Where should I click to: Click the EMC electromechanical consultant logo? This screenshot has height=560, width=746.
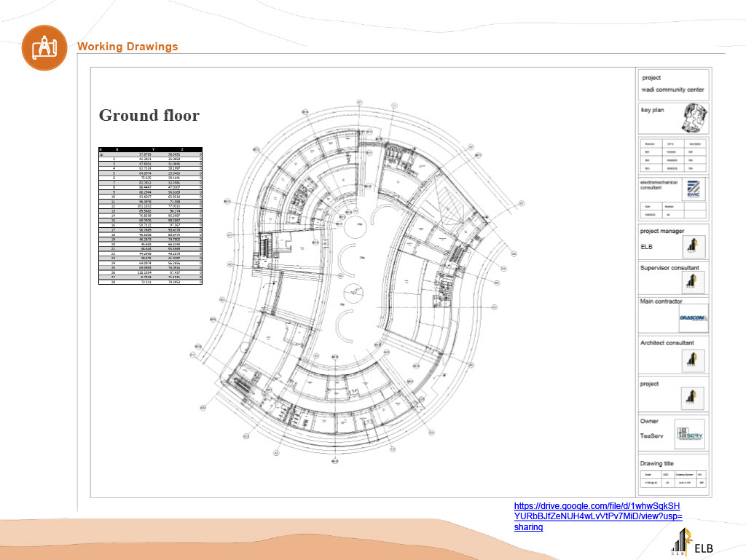[x=694, y=189]
